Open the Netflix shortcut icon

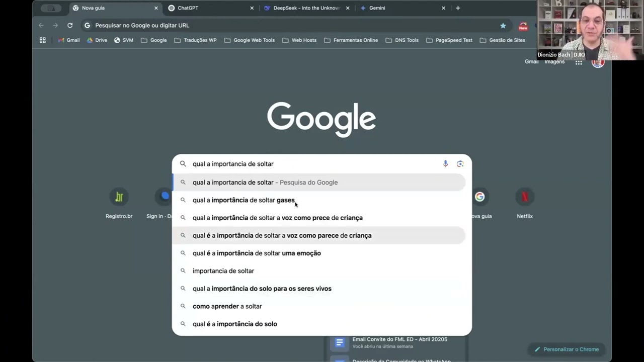click(x=524, y=197)
